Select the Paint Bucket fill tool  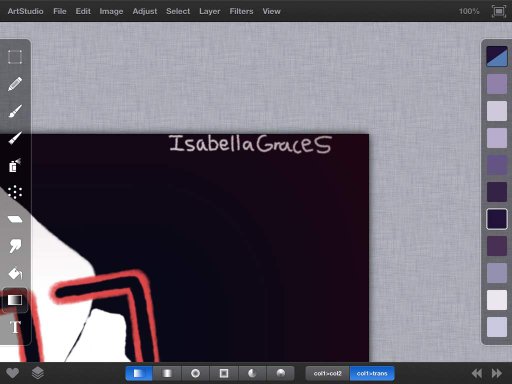(x=15, y=273)
